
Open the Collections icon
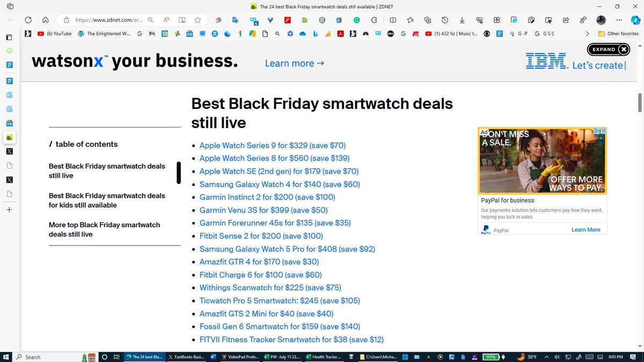[x=428, y=20]
